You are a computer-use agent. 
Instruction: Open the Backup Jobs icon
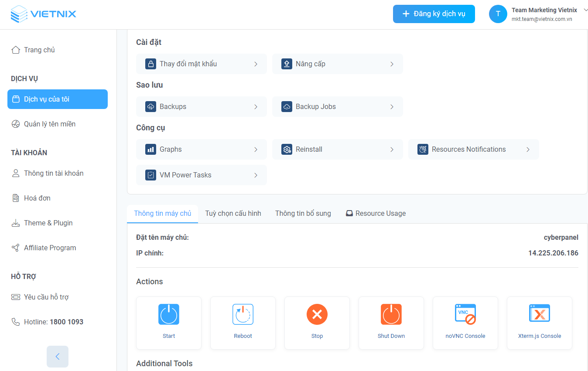[287, 106]
